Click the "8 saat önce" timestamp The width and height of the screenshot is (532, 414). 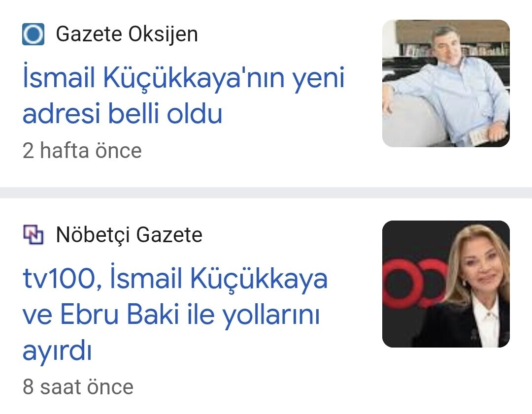click(78, 387)
